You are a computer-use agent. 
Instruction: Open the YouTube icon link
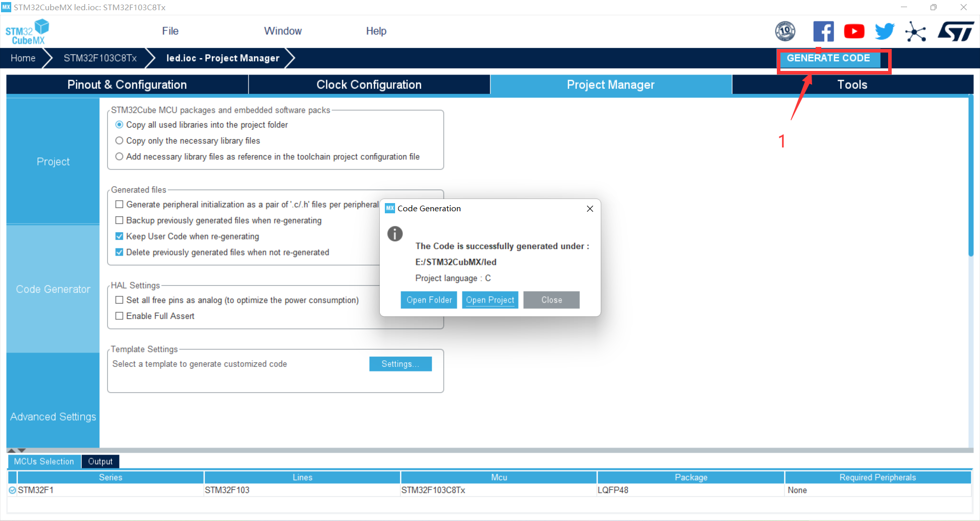click(x=854, y=31)
